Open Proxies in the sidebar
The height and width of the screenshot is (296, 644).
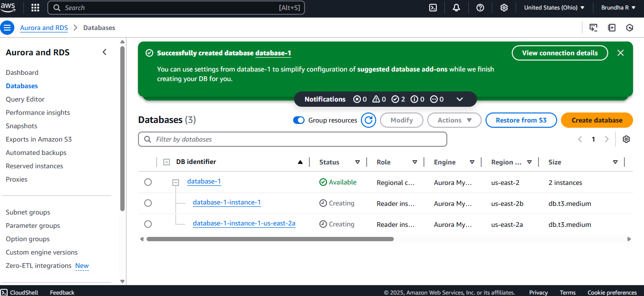tap(17, 179)
